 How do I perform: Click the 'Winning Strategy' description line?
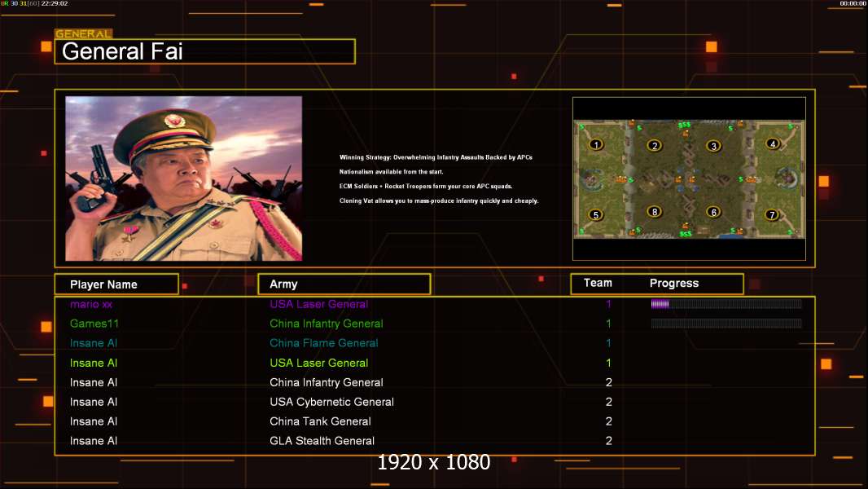coord(436,157)
